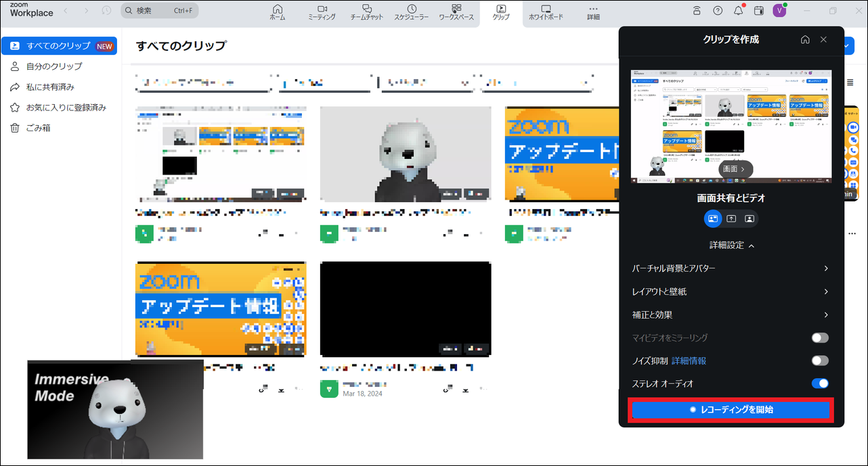Select video only mode icon
The image size is (868, 466).
coord(750,218)
